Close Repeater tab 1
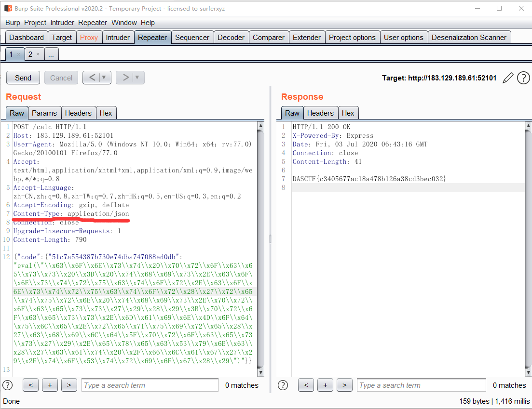 tap(18, 54)
